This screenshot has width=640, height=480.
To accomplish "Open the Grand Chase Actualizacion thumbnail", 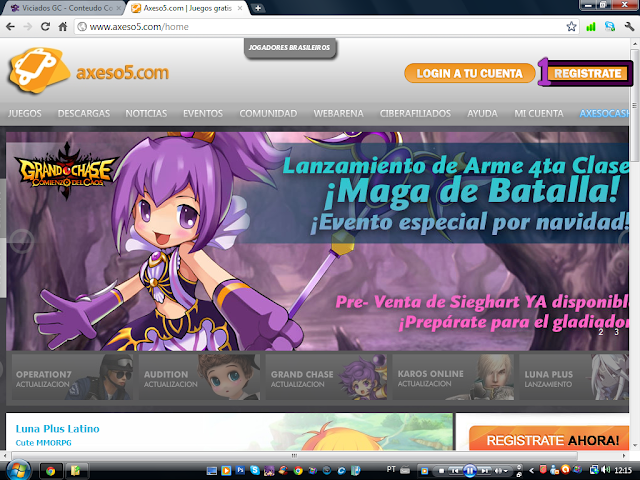I will [326, 377].
